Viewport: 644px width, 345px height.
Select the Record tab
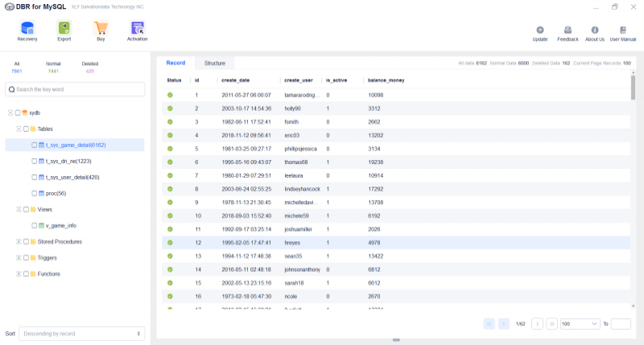point(175,63)
